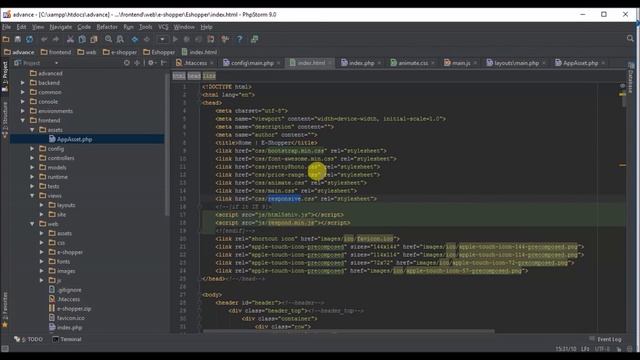Toggle the Favorites tool window stripe
This screenshot has height=360, width=640.
click(x=5, y=310)
